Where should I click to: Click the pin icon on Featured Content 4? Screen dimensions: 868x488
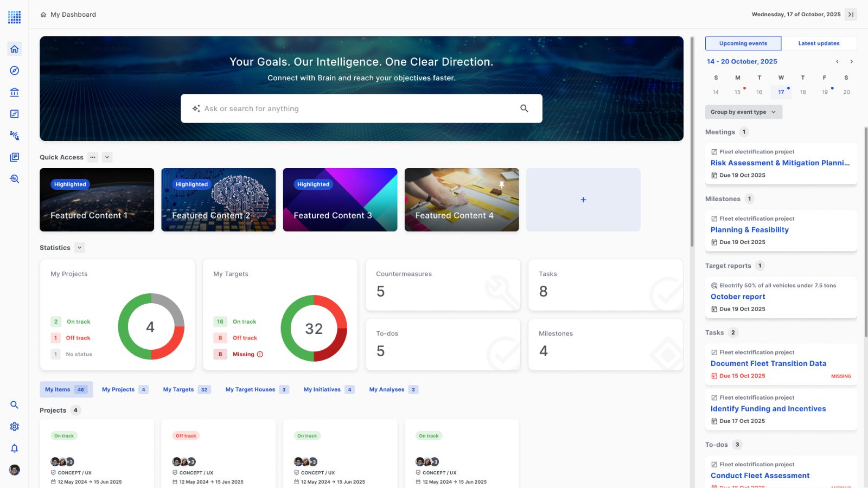(x=502, y=185)
